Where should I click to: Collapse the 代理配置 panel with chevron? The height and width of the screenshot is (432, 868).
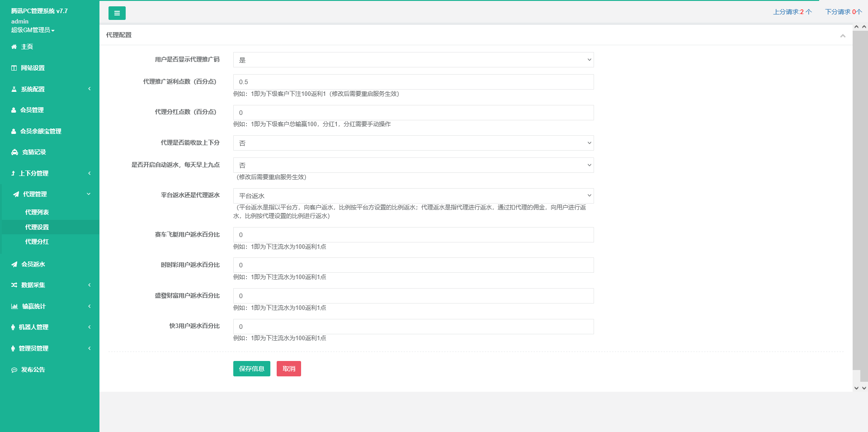[843, 36]
